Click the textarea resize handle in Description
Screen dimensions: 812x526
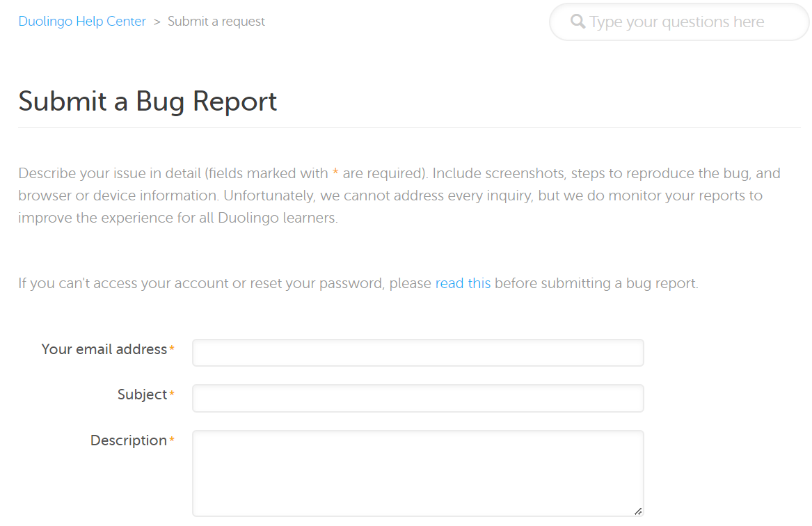638,511
